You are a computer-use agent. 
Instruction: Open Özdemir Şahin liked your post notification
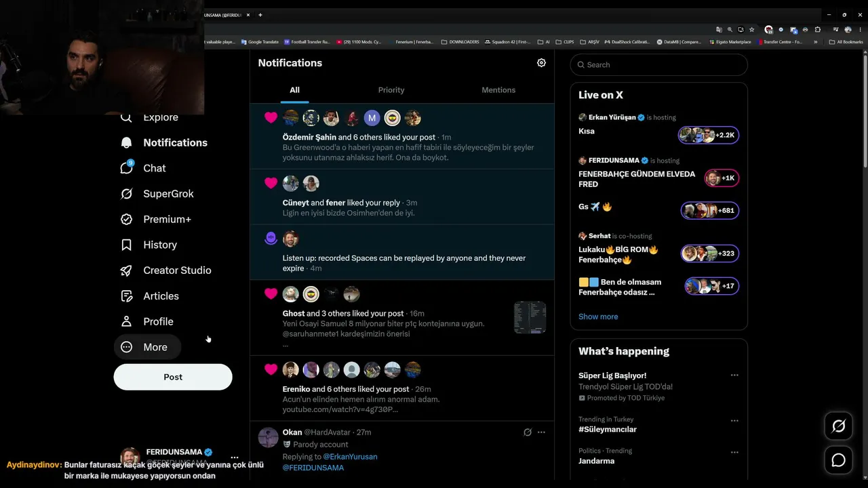(402, 136)
